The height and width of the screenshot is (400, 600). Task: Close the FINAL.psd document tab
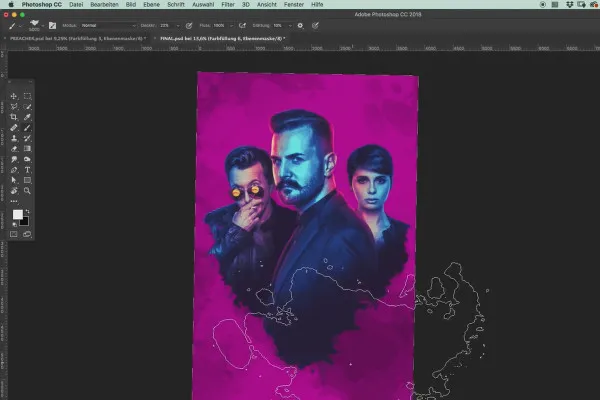pos(155,39)
